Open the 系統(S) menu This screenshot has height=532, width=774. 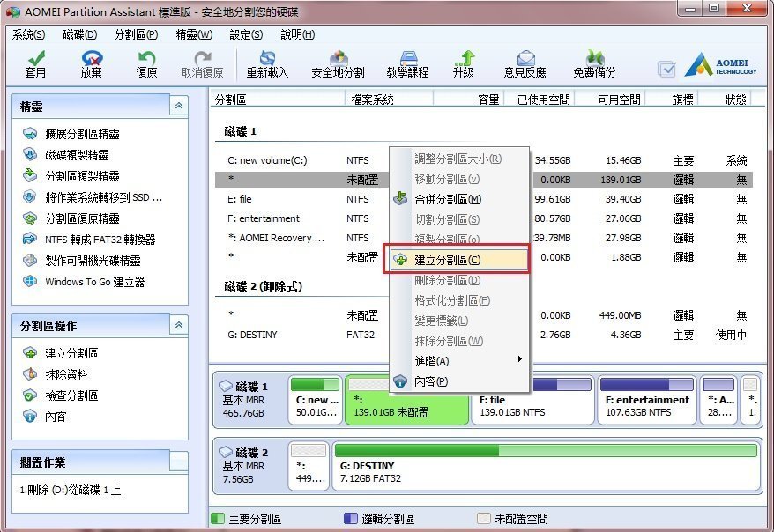(28, 34)
